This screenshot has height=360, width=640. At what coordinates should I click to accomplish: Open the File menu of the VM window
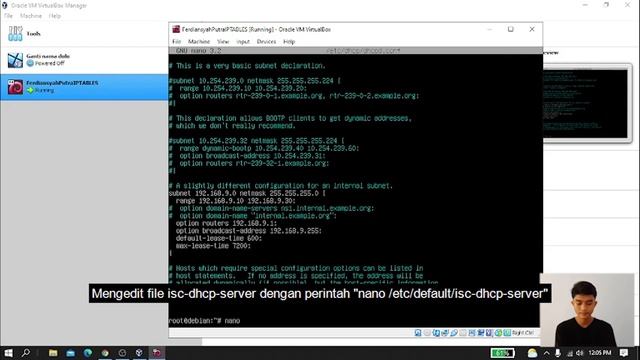(176, 42)
